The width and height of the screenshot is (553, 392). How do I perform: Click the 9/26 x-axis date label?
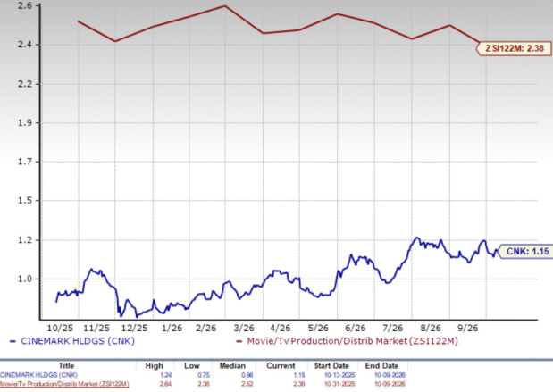(467, 328)
